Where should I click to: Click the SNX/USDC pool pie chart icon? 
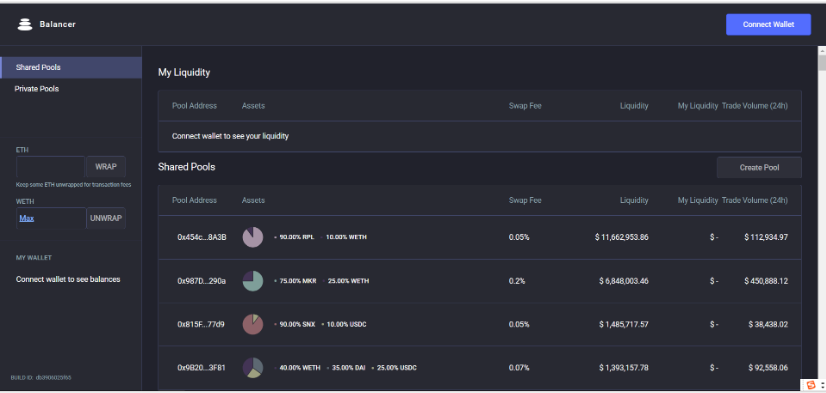click(253, 324)
